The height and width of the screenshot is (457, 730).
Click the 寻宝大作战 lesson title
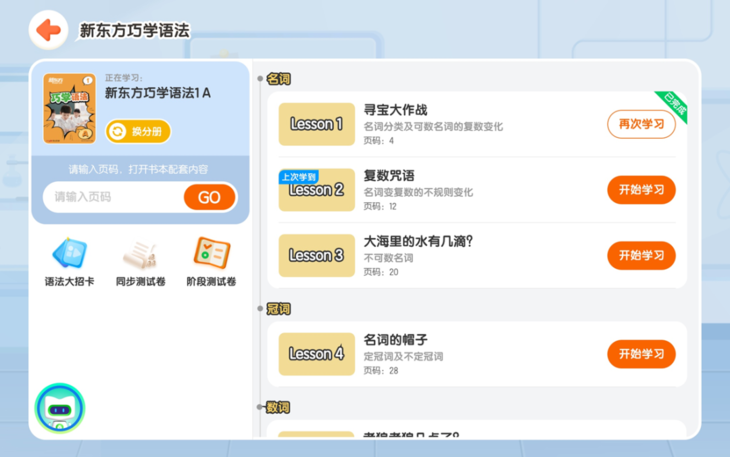pyautogui.click(x=395, y=110)
